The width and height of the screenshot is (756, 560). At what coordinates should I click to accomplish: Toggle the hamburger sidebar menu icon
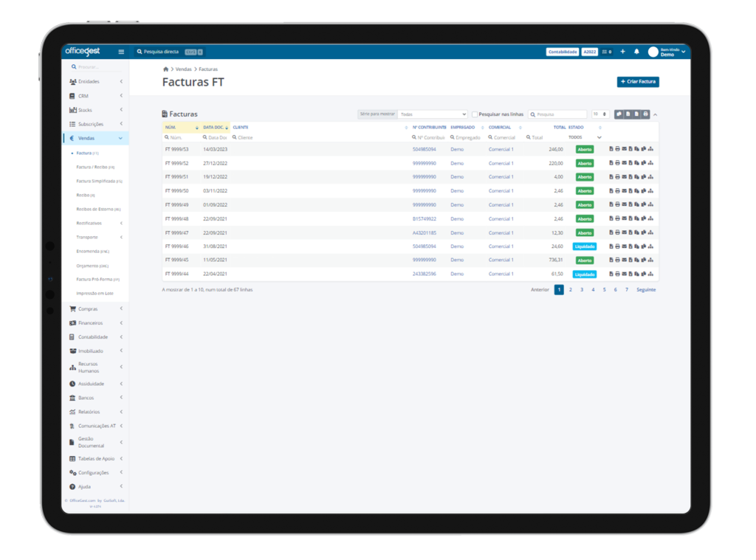coord(121,52)
